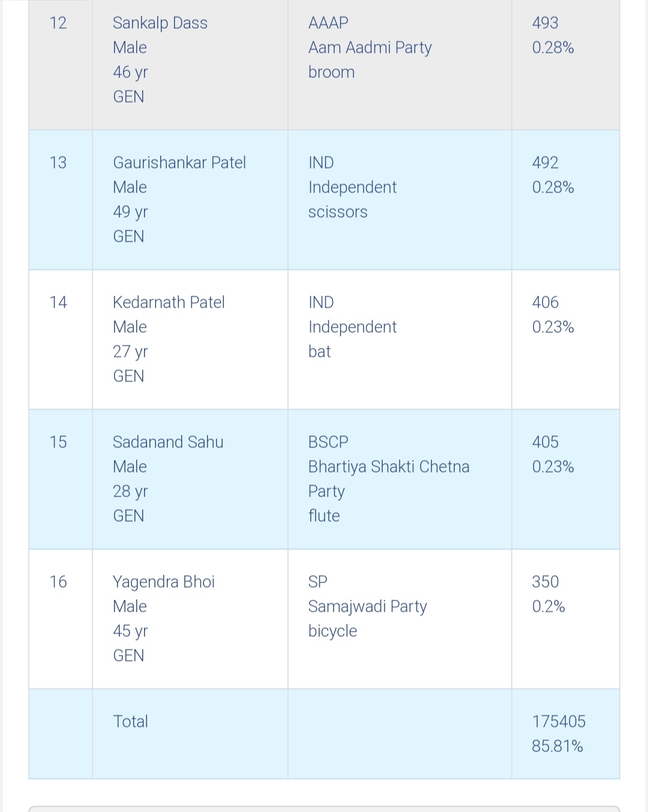The image size is (648, 812).
Task: Click Kedarnath Patel in row 14
Action: coord(169,302)
